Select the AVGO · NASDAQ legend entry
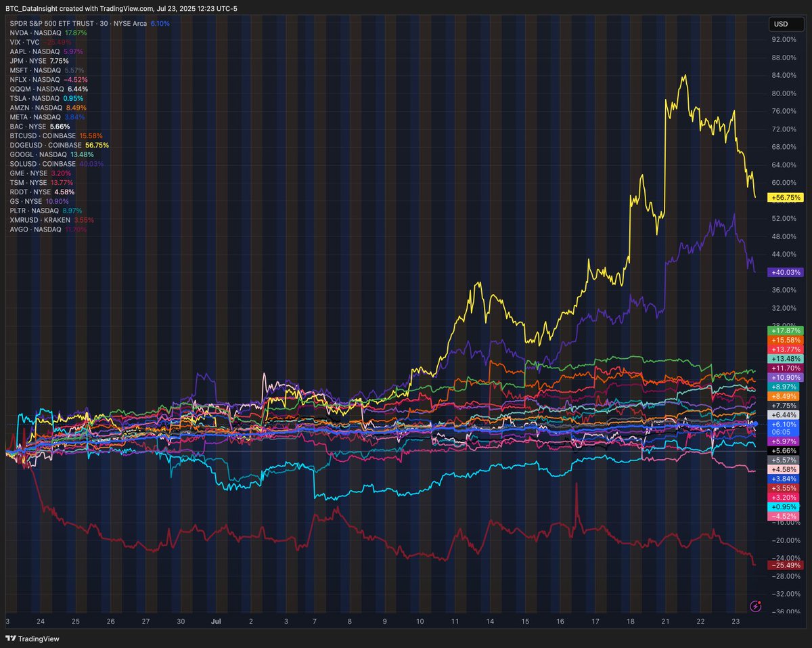 48,230
